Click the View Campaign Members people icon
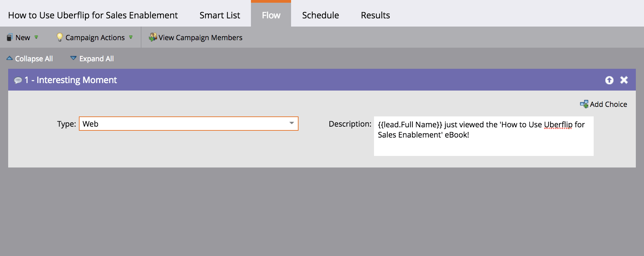 click(153, 37)
